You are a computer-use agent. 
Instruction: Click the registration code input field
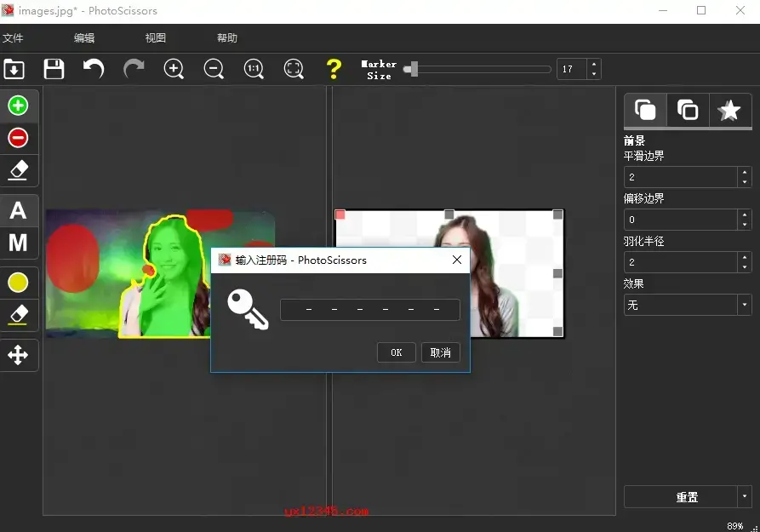370,309
